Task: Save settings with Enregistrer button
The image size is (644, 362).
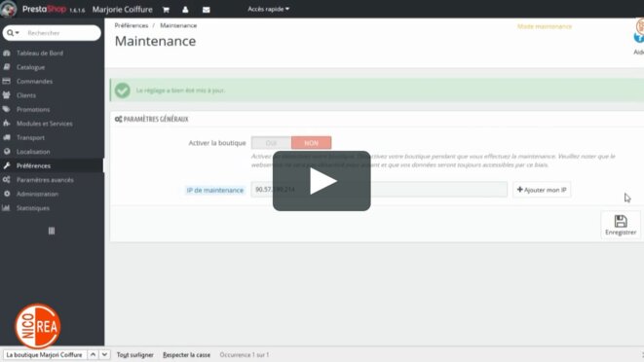Action: click(621, 225)
